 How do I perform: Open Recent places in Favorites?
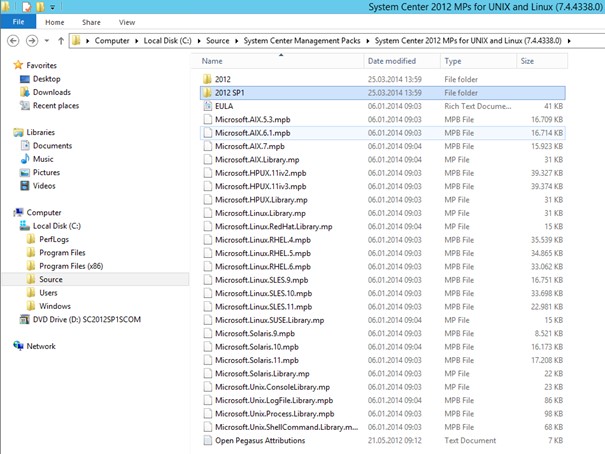tap(49, 106)
